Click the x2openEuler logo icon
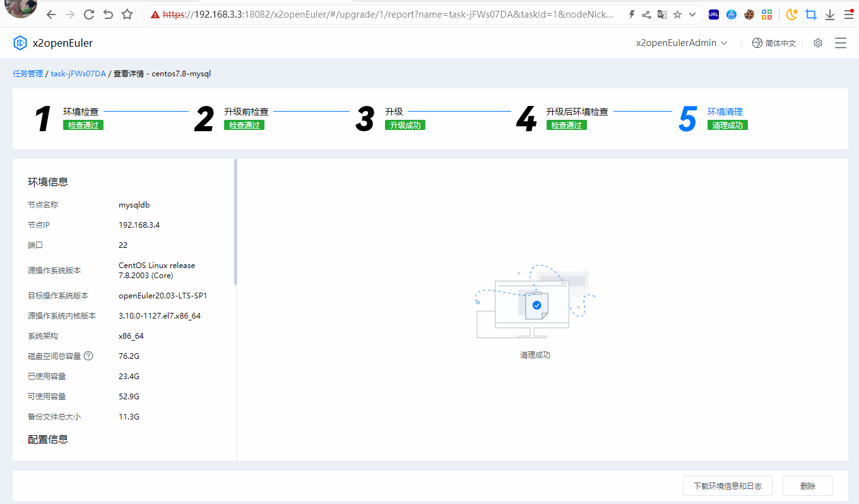The width and height of the screenshot is (859, 504). [x=20, y=43]
